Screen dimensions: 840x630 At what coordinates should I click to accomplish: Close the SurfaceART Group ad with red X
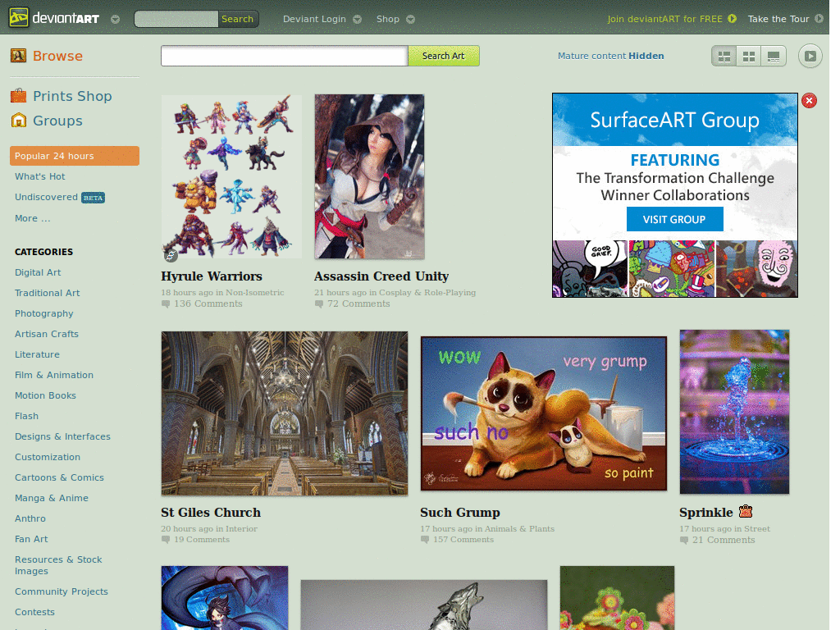[x=809, y=100]
